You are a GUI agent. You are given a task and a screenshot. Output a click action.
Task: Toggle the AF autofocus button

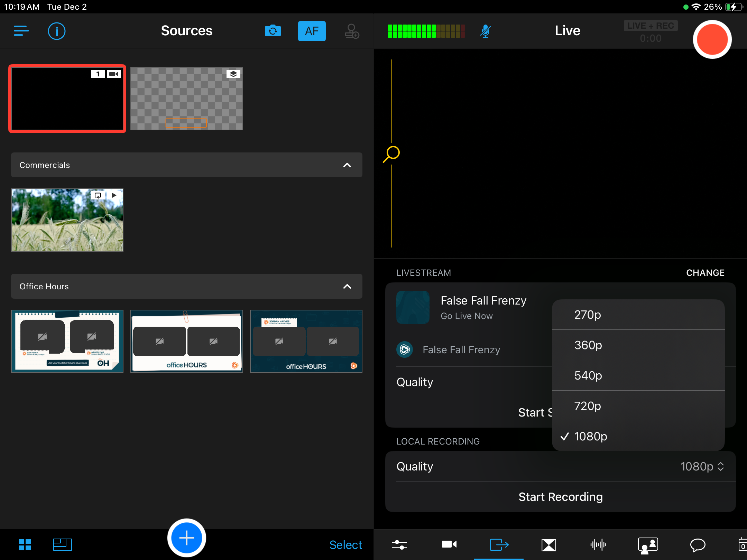312,31
